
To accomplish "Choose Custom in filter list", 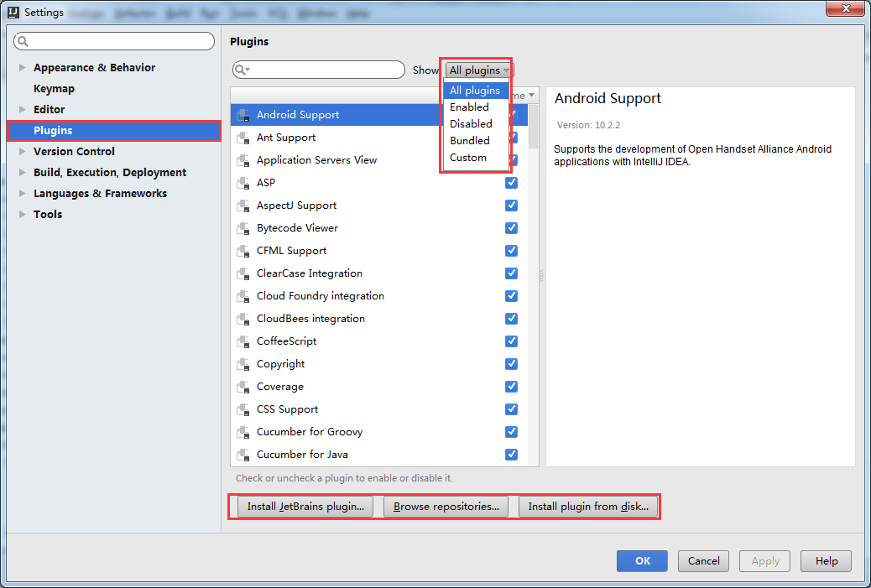I will coord(476,158).
